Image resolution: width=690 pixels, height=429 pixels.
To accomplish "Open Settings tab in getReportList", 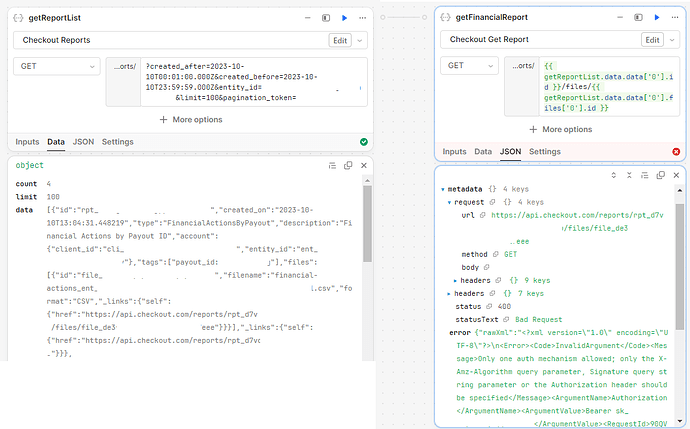I will click(117, 142).
